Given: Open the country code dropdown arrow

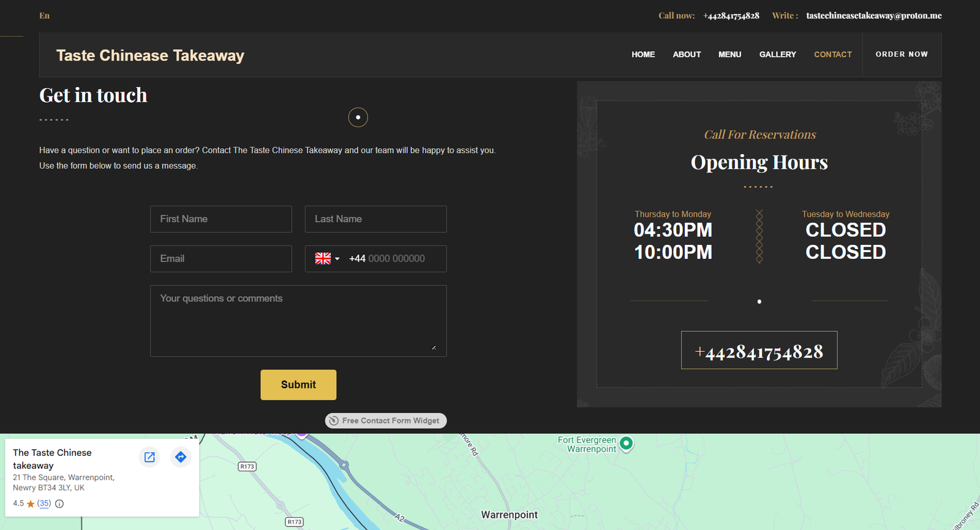Looking at the screenshot, I should click(x=337, y=259).
